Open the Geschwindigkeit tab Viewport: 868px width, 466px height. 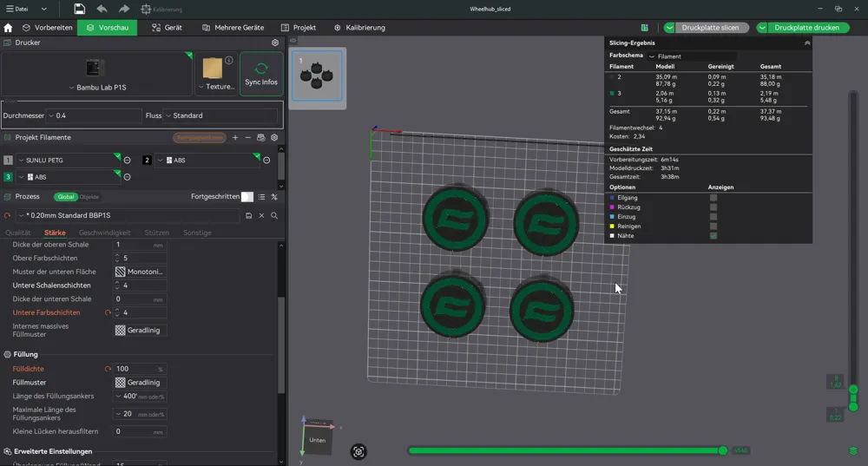click(105, 233)
